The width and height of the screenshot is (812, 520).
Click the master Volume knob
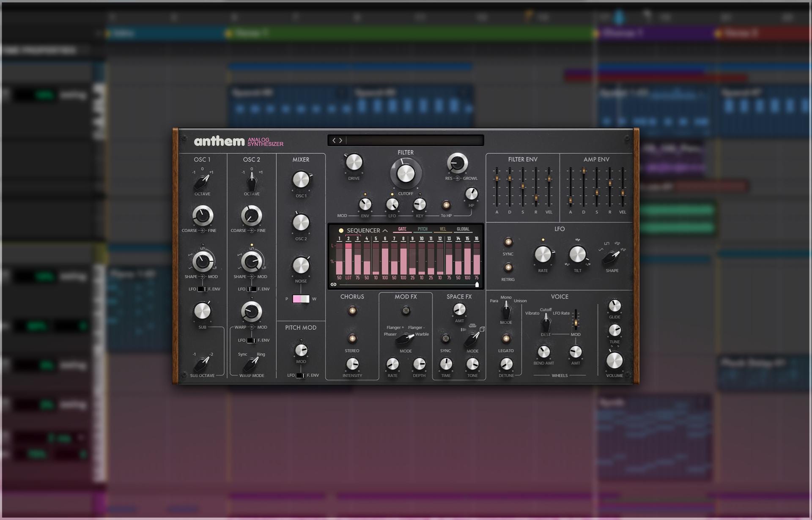614,361
